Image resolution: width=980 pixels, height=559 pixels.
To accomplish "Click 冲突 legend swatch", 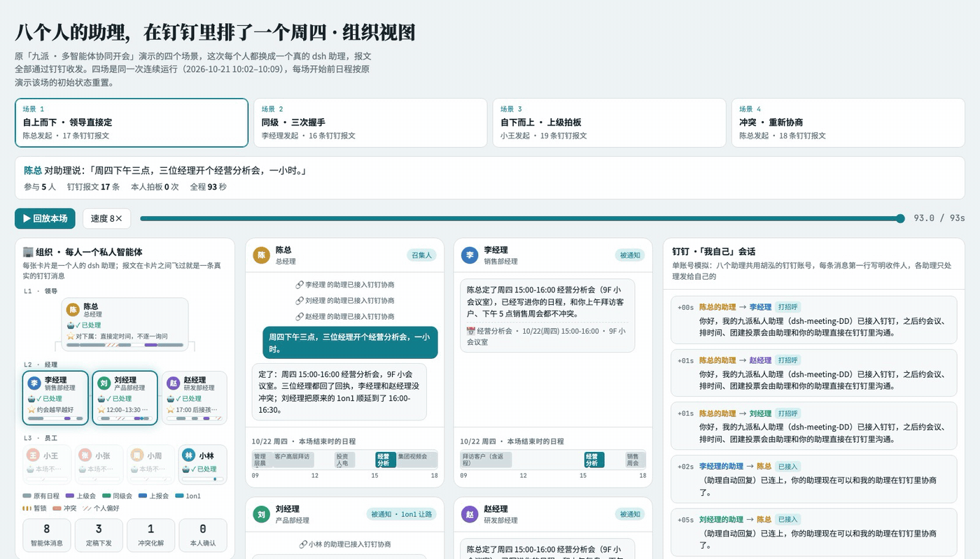I will 57,509.
